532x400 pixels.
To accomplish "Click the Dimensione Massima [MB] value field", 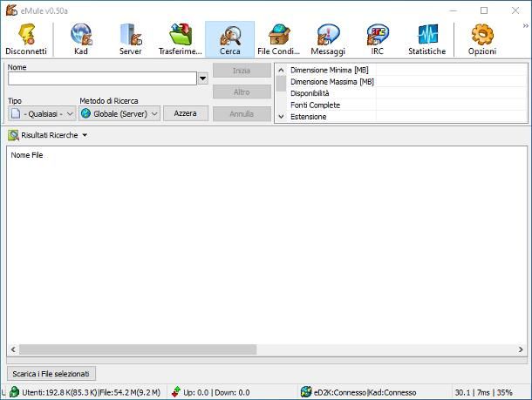I will (451, 82).
